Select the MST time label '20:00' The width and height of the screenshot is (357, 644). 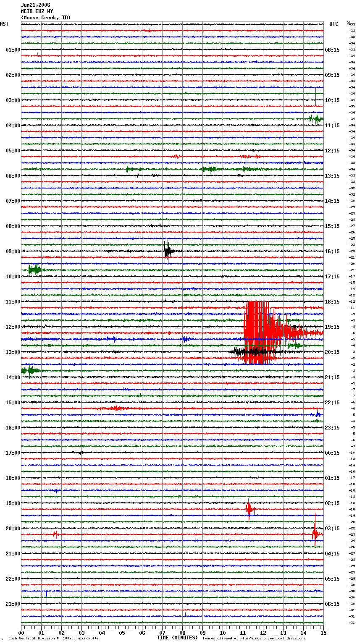coord(13,529)
